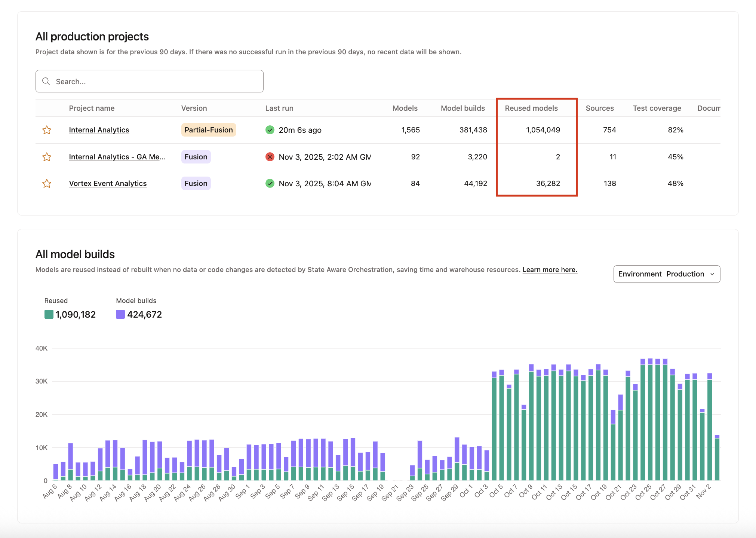The width and height of the screenshot is (756, 538).
Task: Select the Fusion badge for Vortex Event Analytics
Action: [196, 183]
